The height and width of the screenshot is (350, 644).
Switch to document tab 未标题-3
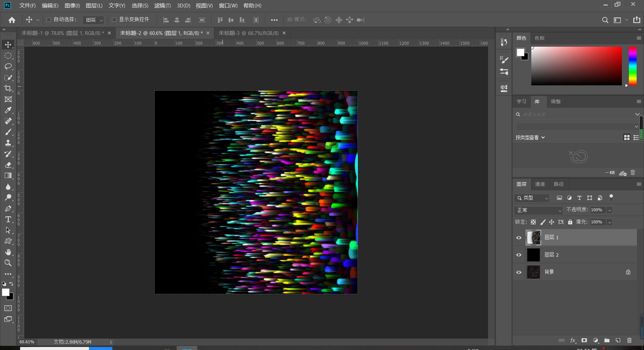pos(249,33)
